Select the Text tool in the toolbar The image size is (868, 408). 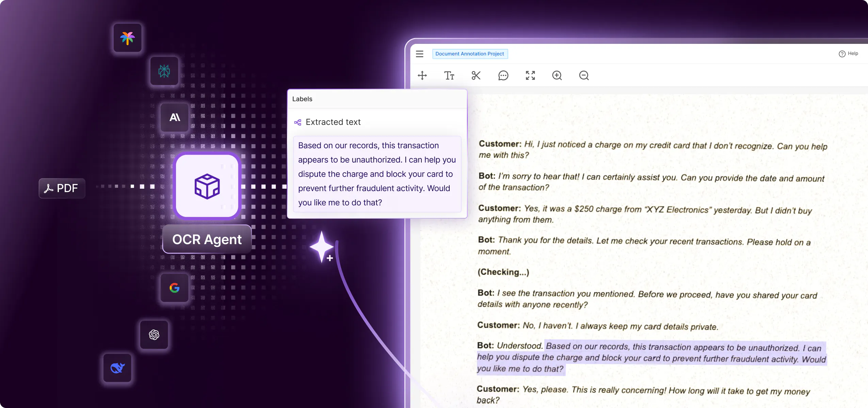tap(449, 75)
